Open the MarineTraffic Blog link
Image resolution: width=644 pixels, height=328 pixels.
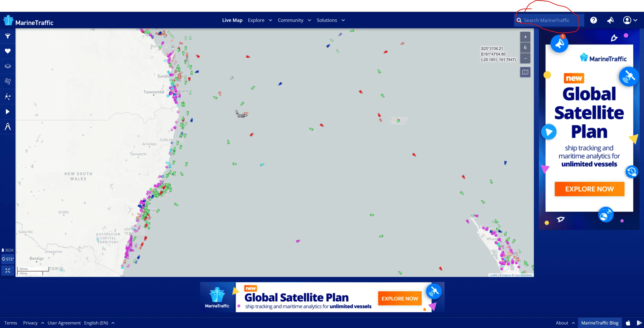(600, 323)
